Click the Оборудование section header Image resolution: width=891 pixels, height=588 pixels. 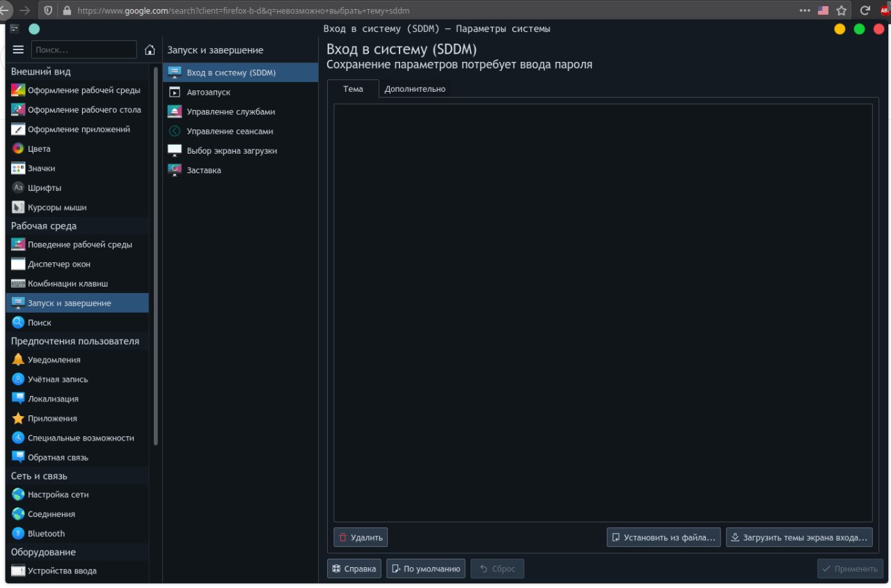pyautogui.click(x=77, y=552)
